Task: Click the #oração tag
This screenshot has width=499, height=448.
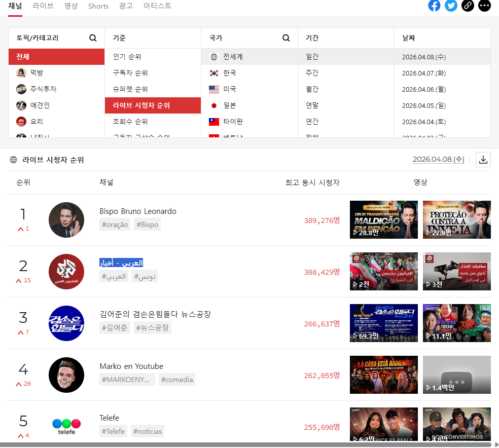Action: coord(115,225)
